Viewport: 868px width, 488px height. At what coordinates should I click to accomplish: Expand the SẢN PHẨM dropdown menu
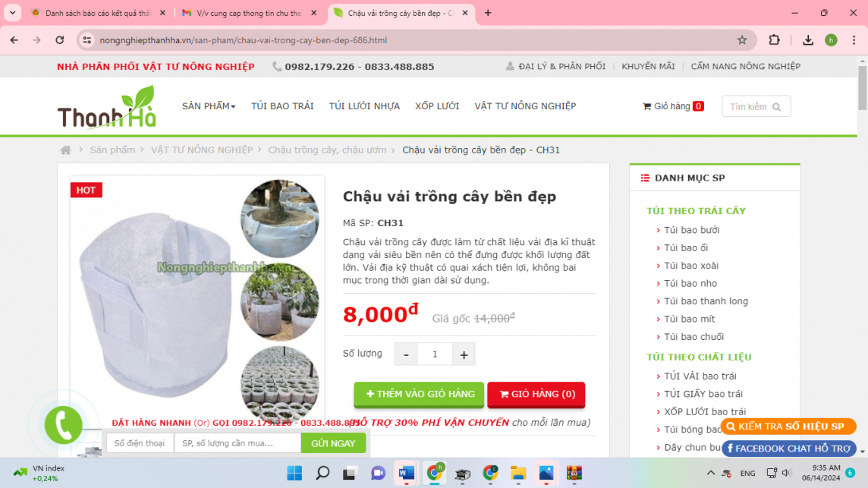pos(209,105)
